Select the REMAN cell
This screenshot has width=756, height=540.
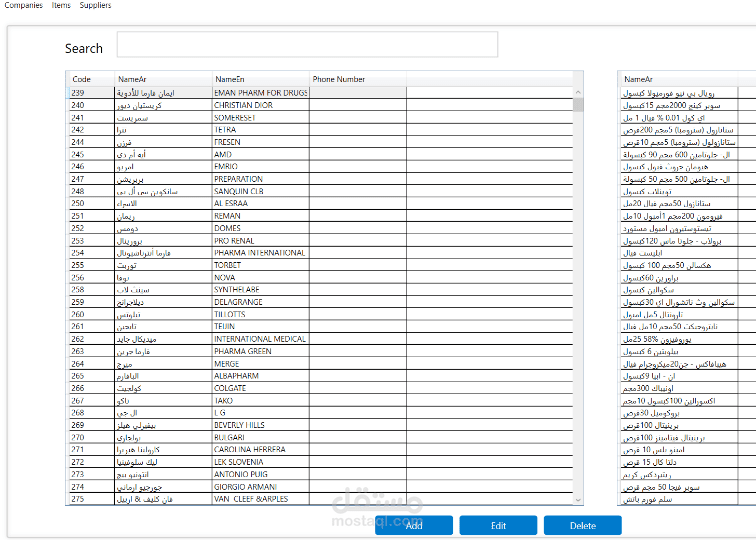click(261, 216)
